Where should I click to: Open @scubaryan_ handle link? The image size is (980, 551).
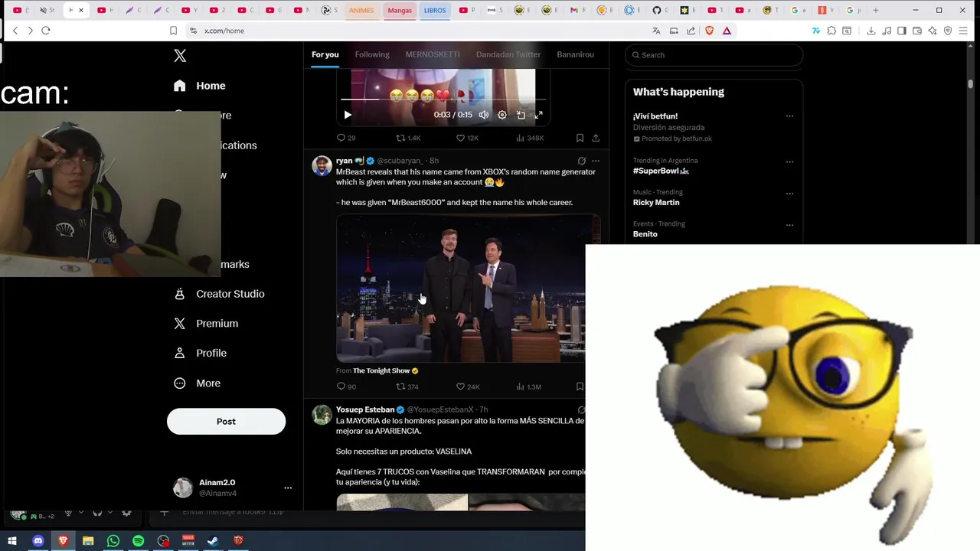400,161
